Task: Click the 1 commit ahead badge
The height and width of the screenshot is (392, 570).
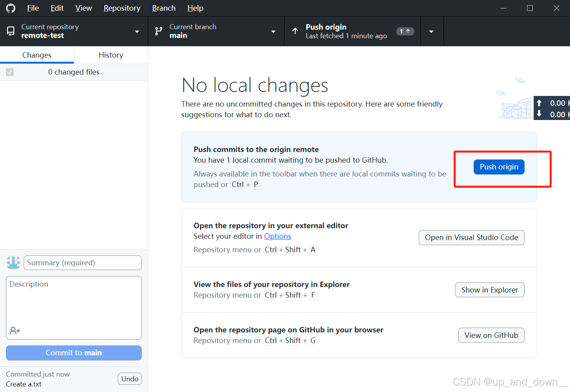Action: coord(405,31)
